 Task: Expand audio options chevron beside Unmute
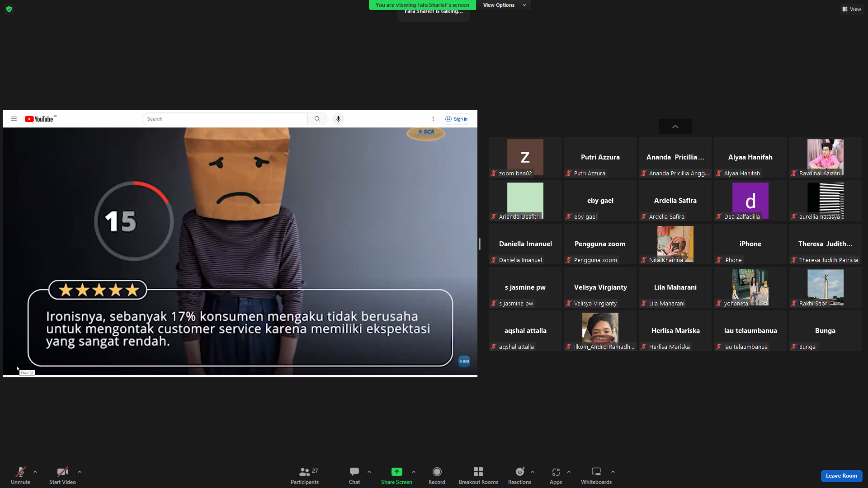tap(35, 472)
